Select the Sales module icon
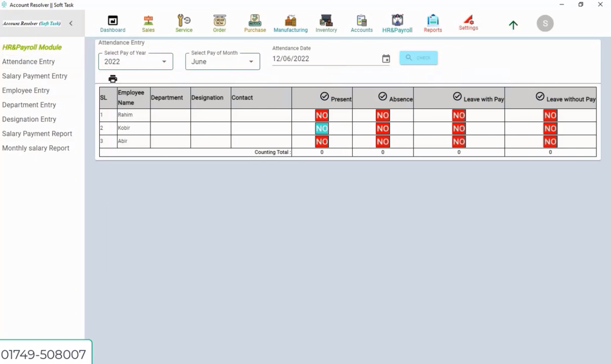611x364 pixels. coord(148,23)
